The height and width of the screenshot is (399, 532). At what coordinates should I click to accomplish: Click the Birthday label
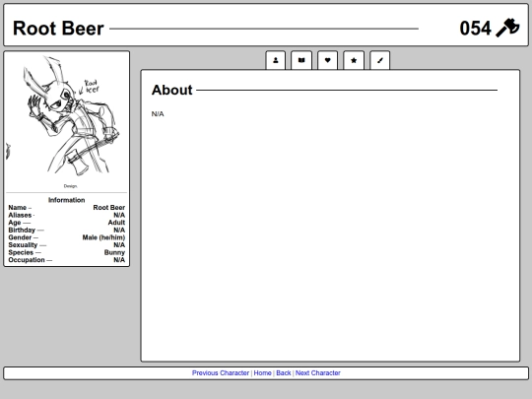pos(22,230)
